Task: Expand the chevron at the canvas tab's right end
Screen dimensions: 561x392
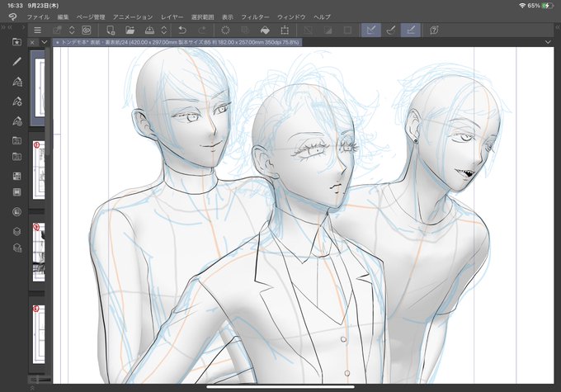Action: [548, 42]
